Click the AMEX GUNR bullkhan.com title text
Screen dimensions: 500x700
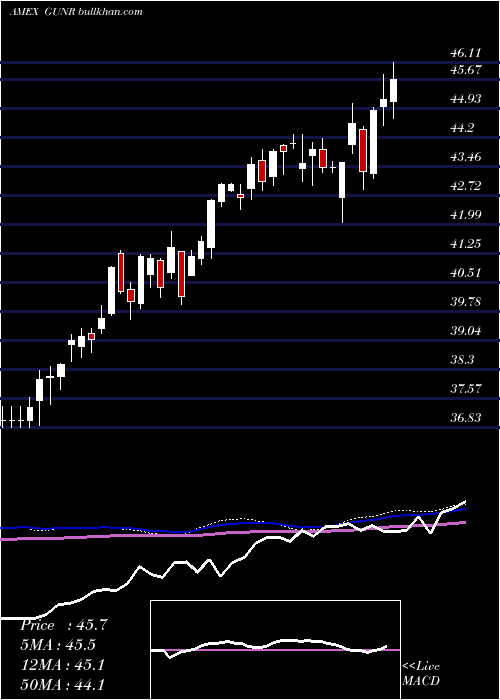pos(76,11)
